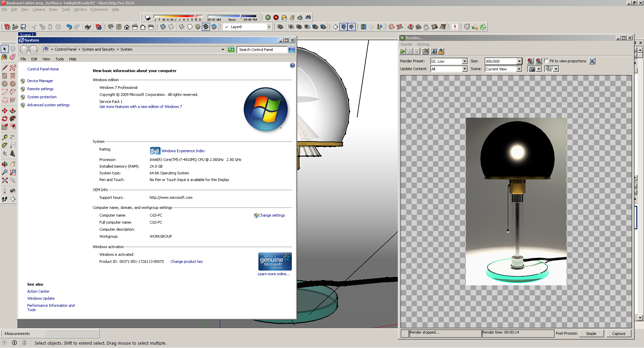Select the Look Around eye tool
The image size is (644, 348).
click(13, 191)
